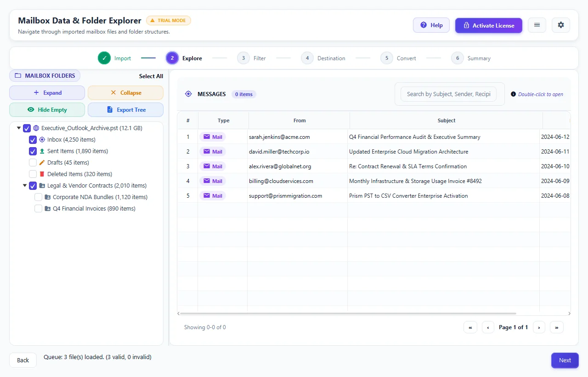588x377 pixels.
Task: Focus the message search input field
Action: 449,94
